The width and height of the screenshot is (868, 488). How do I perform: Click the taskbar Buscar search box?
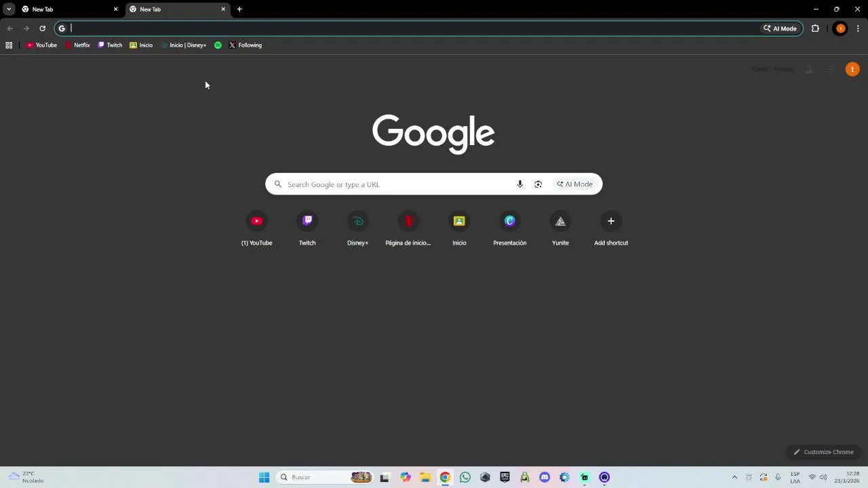point(325,477)
